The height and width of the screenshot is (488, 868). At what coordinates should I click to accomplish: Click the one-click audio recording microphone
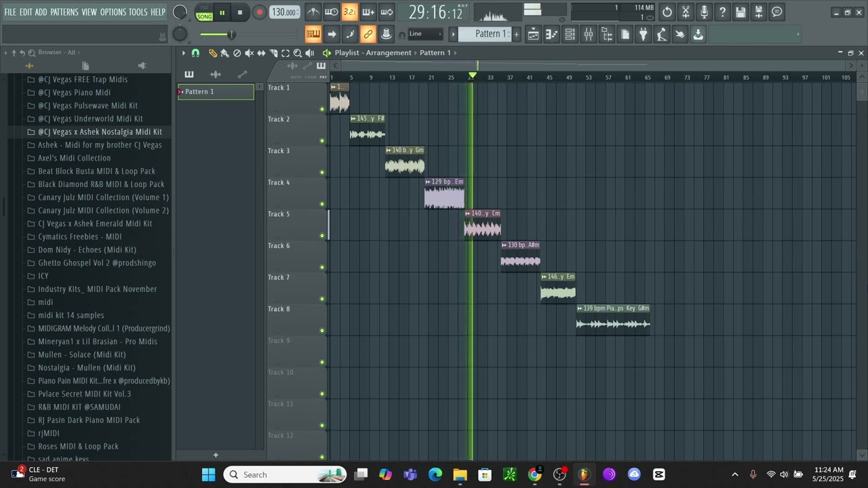tap(704, 12)
